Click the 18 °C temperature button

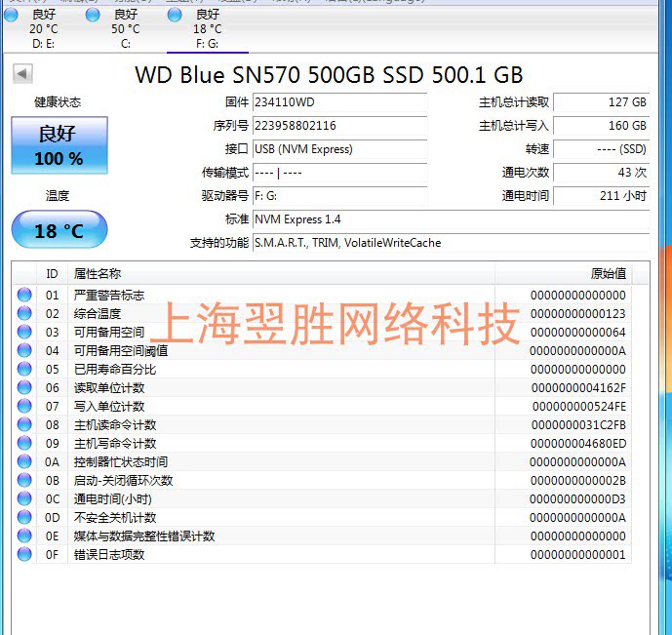point(59,229)
